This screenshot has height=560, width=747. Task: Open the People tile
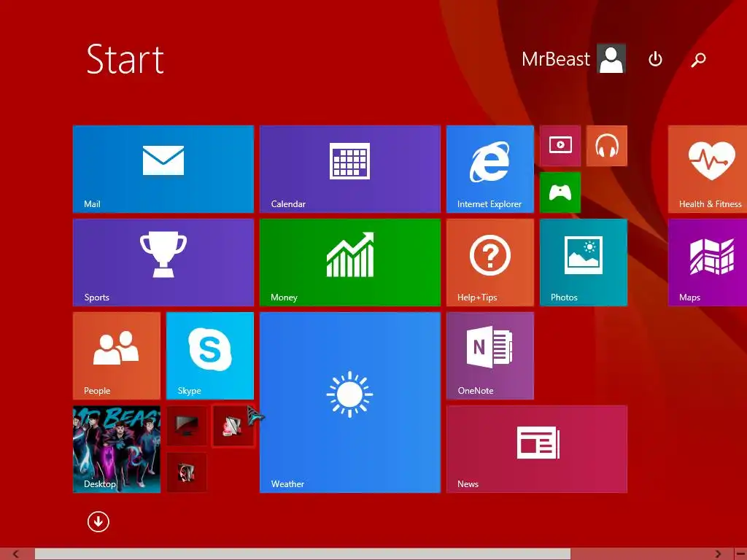click(117, 356)
